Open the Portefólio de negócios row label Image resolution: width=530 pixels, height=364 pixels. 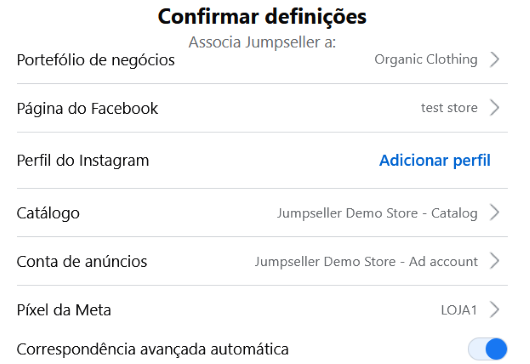click(x=96, y=60)
